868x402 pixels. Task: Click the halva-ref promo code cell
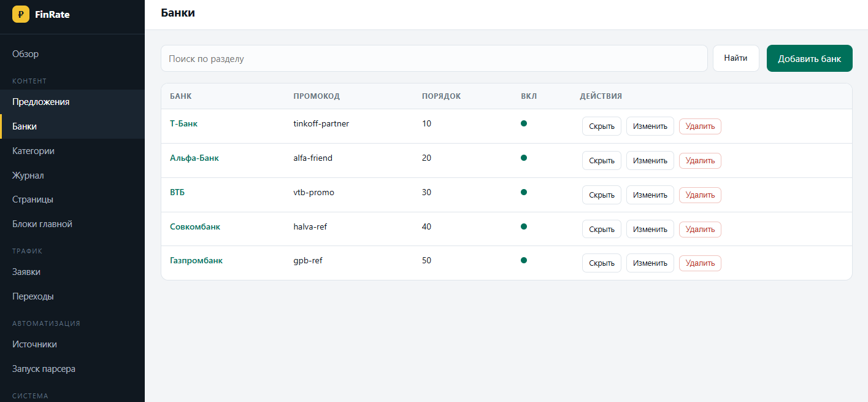[x=310, y=226]
